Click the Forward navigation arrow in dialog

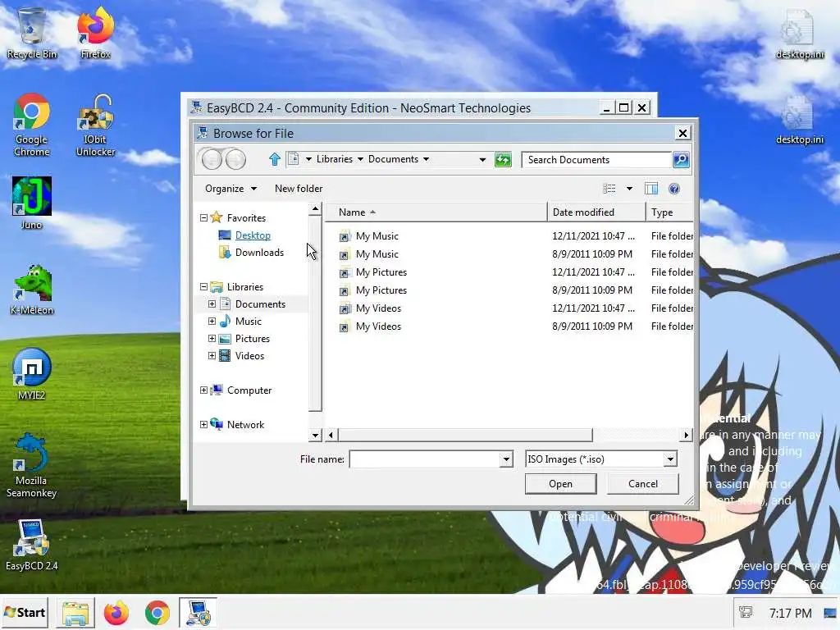[235, 159]
